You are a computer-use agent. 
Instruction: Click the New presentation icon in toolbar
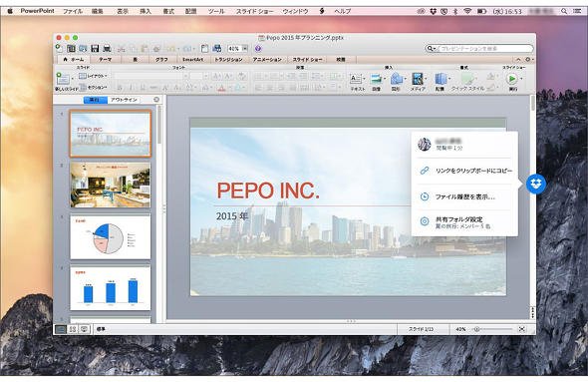59,48
